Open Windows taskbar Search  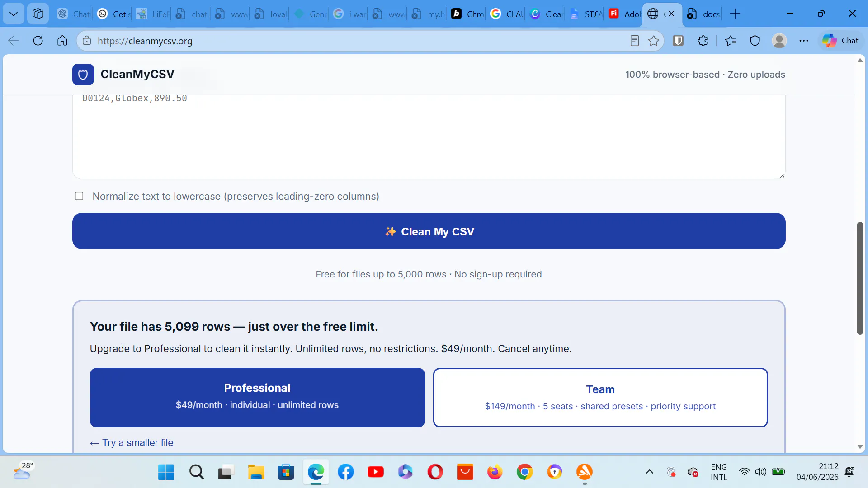coord(196,472)
